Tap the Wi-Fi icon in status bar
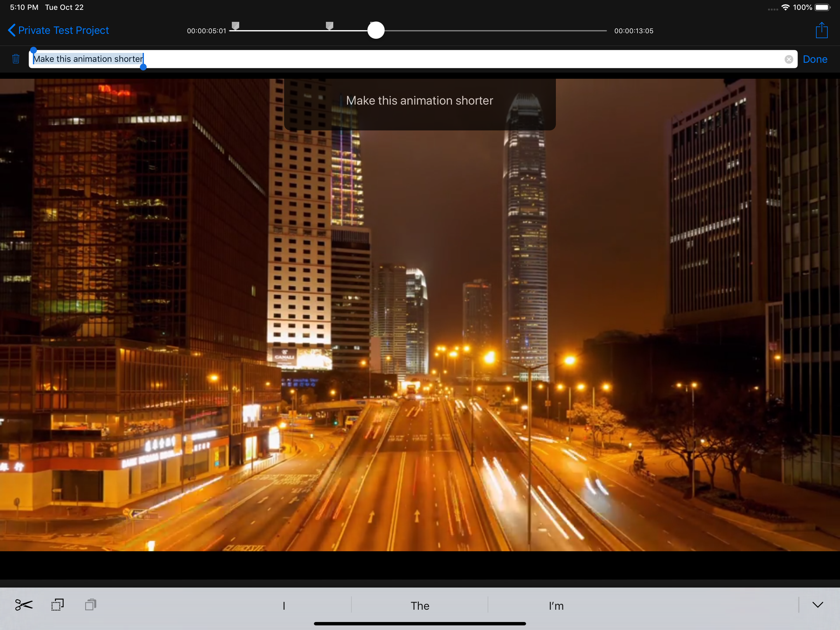840x630 pixels. click(785, 7)
